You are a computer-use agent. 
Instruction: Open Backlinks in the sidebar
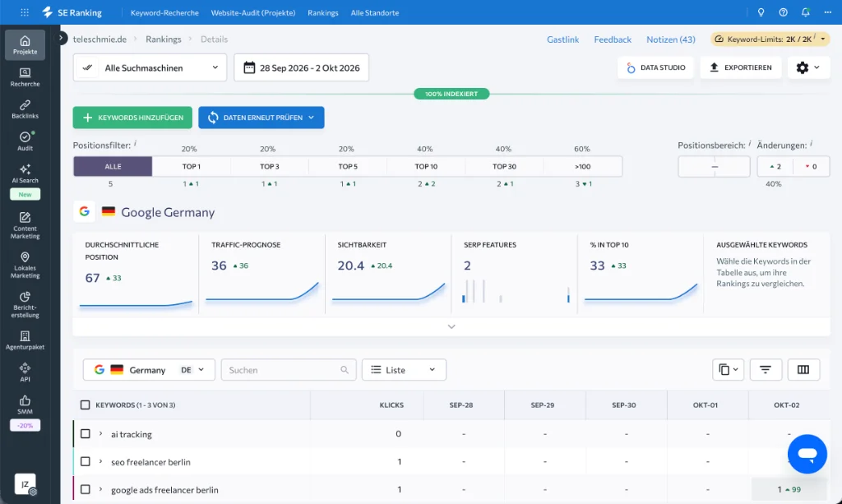coord(25,109)
